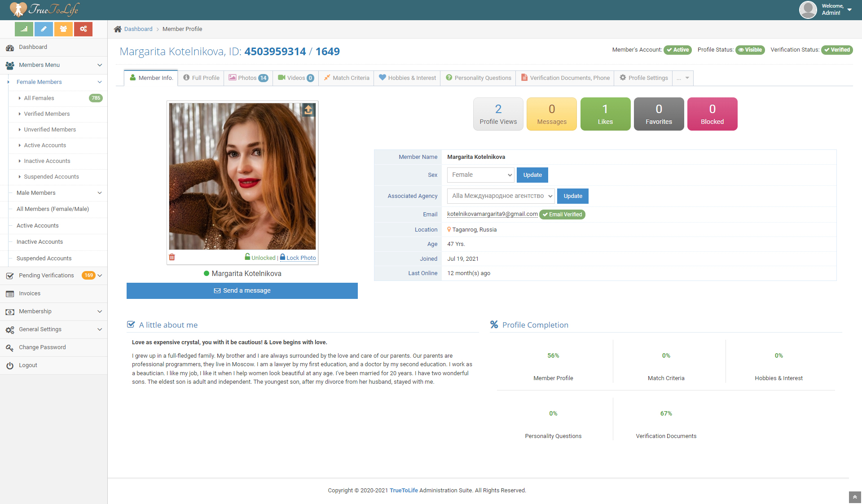
Task: Click the profile photo thumbnail
Action: click(242, 176)
